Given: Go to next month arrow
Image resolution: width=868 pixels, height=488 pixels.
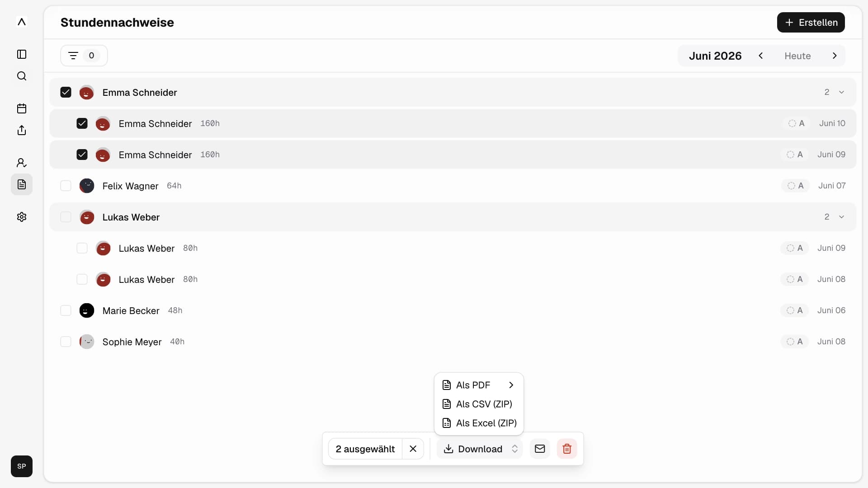Looking at the screenshot, I should [x=835, y=56].
